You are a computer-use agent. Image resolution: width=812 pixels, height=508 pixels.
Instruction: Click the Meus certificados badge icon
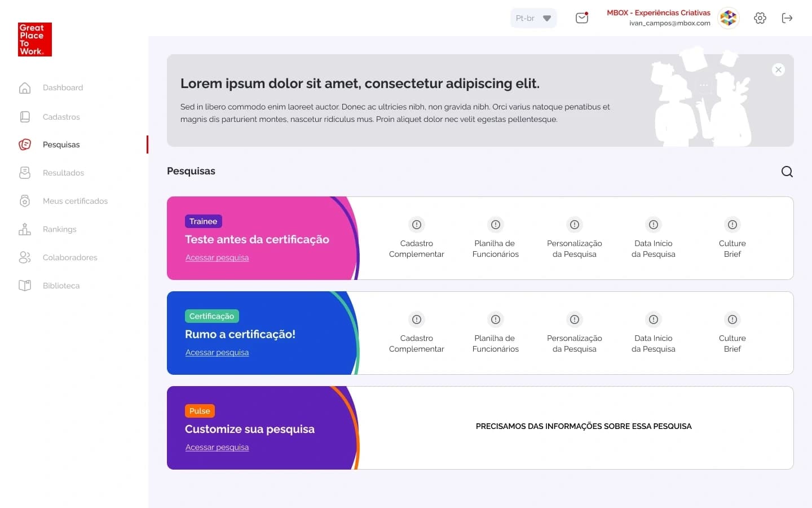[25, 201]
